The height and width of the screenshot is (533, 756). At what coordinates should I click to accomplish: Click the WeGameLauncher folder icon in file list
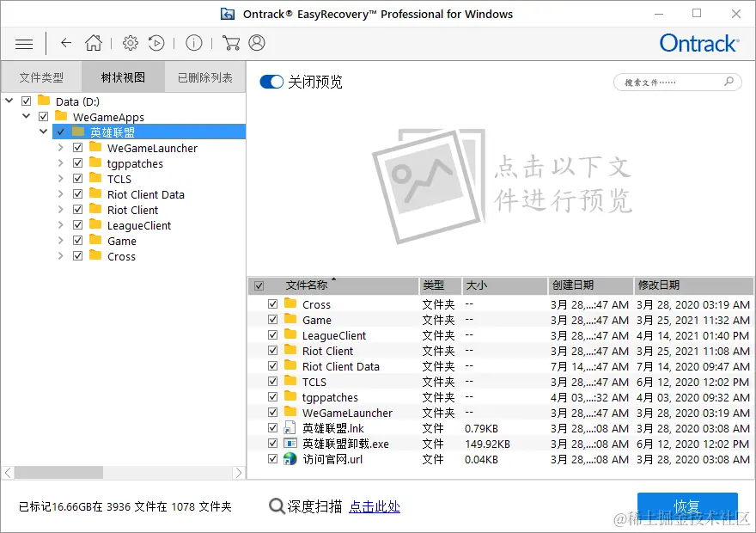click(290, 412)
